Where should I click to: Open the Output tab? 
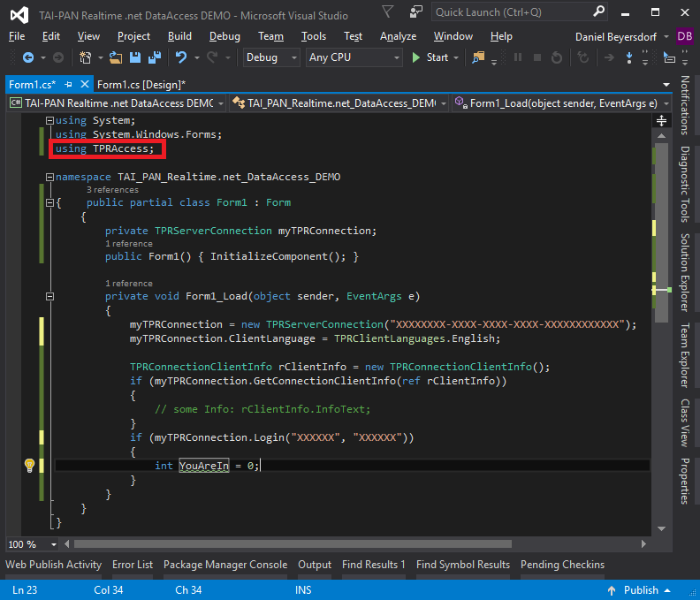[x=315, y=565]
